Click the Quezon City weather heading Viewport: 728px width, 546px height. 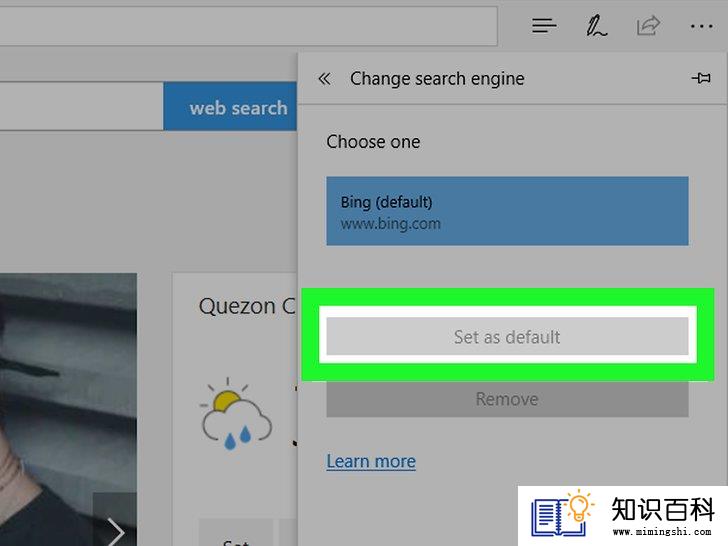point(247,306)
